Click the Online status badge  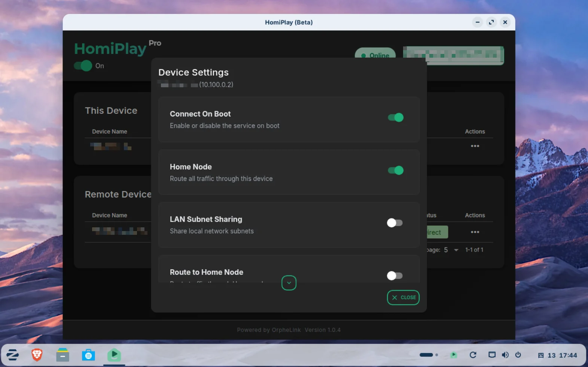375,54
